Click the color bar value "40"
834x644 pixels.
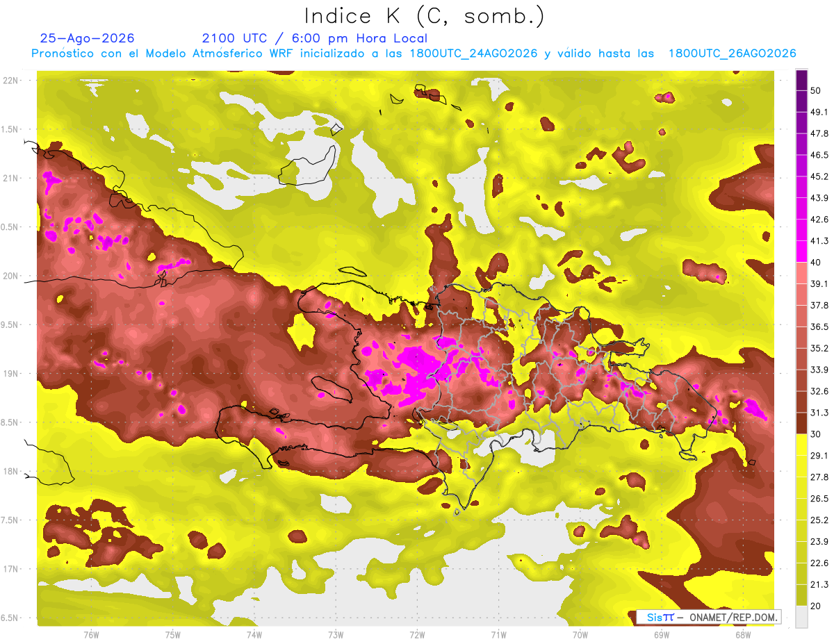point(816,263)
